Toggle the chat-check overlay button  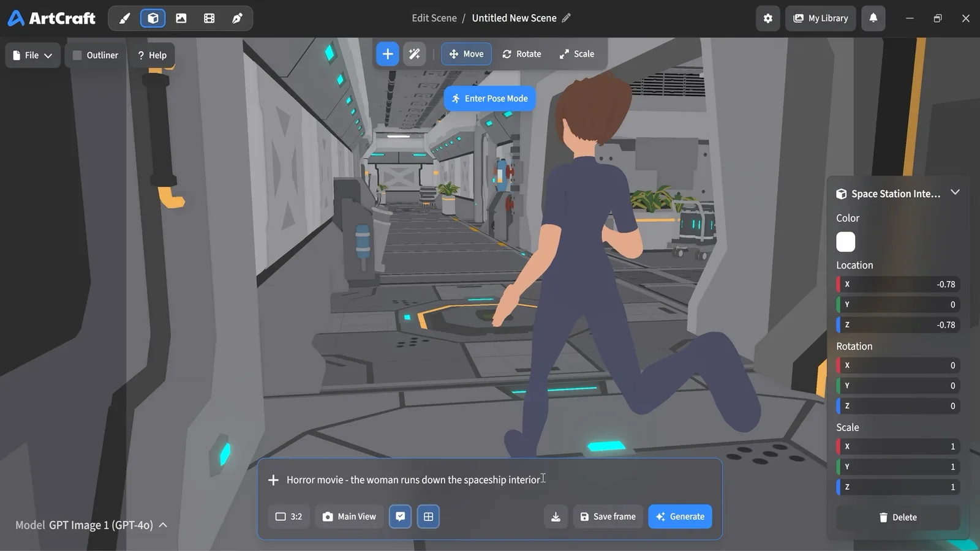click(x=401, y=517)
